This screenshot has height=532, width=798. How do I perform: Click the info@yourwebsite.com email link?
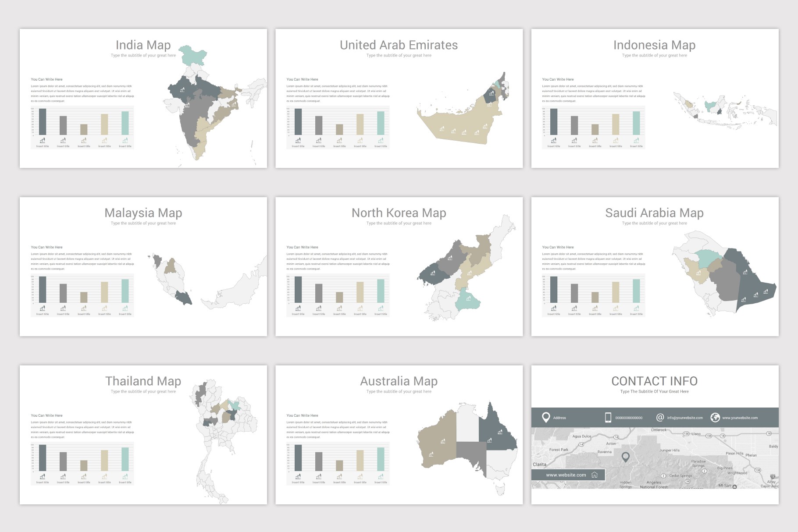point(685,418)
